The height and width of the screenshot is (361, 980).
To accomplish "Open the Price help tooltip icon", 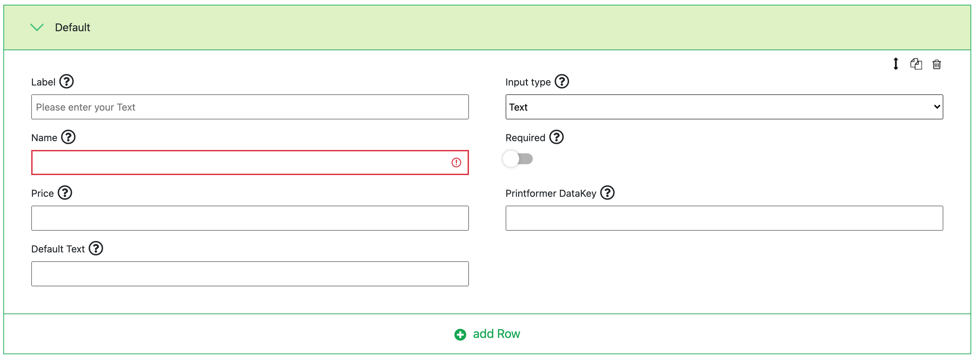I will (65, 192).
